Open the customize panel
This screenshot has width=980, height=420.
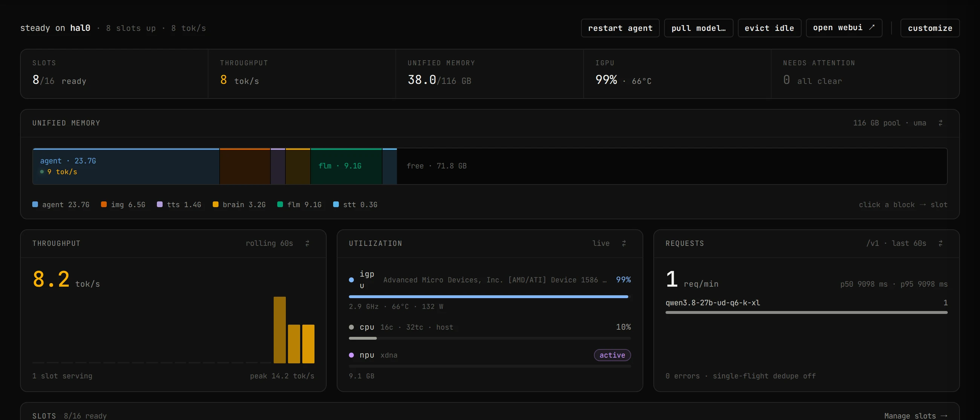coord(930,28)
